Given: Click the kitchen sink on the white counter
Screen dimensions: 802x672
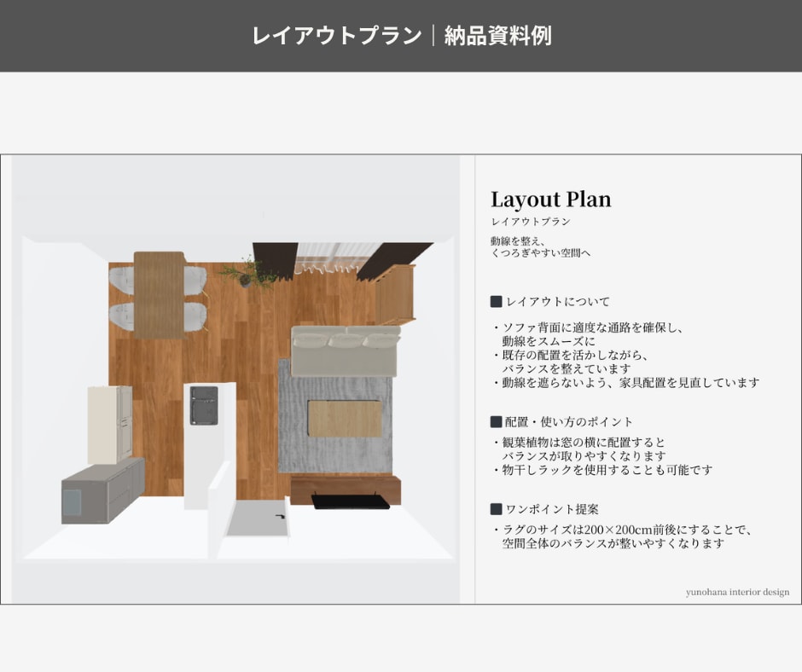Looking at the screenshot, I should tap(204, 406).
